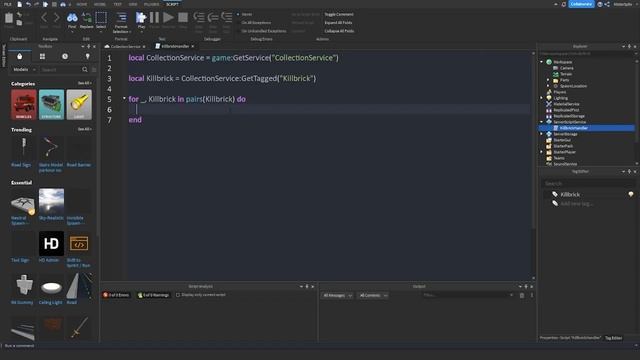Switch to the CollectionService document tab
Viewport: 640px width, 360px height.
125,47
